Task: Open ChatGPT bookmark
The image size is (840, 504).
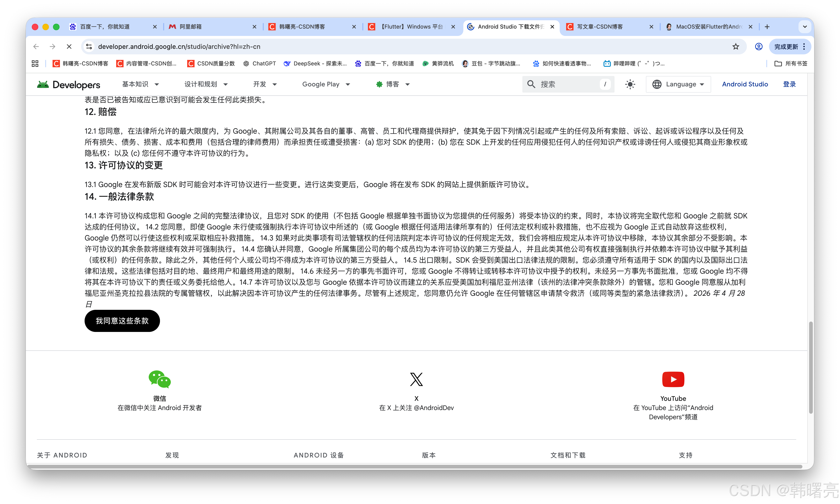Action: [x=260, y=64]
